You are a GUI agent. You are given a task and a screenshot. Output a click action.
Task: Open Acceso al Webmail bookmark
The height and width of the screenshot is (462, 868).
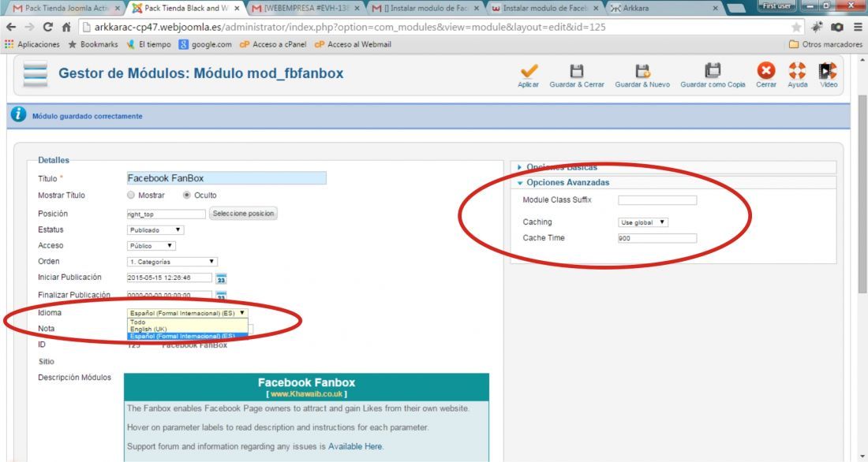[354, 44]
